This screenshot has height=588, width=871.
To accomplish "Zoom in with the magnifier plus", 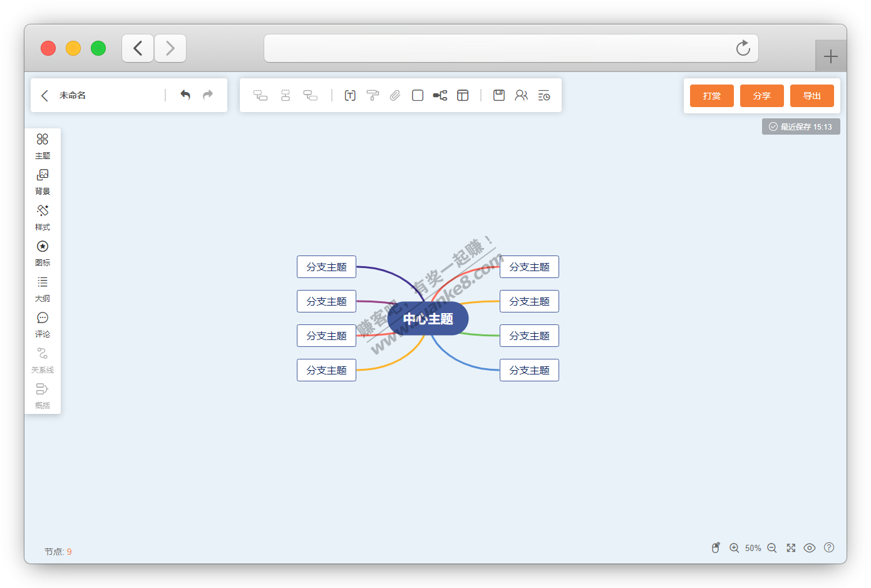I will pyautogui.click(x=734, y=548).
